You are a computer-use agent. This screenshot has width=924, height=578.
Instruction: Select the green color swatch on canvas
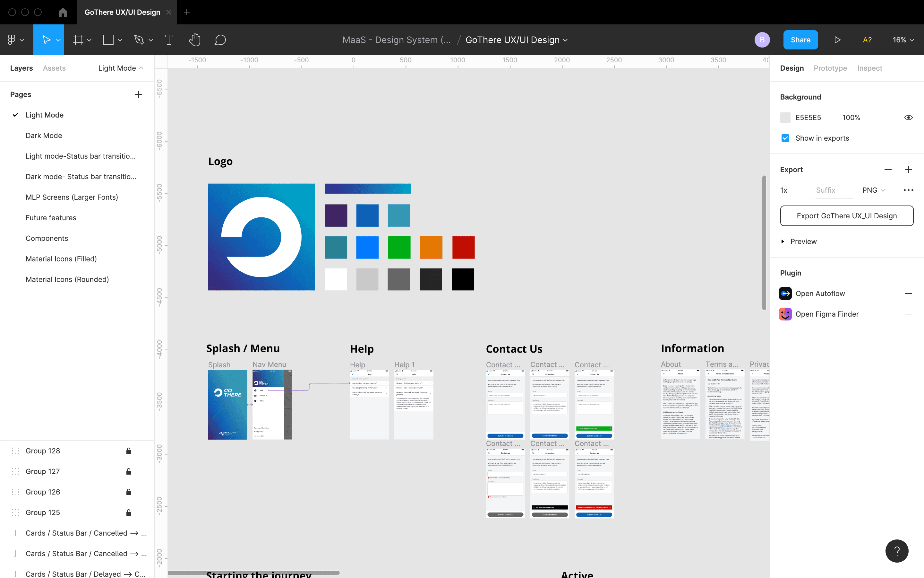[399, 247]
